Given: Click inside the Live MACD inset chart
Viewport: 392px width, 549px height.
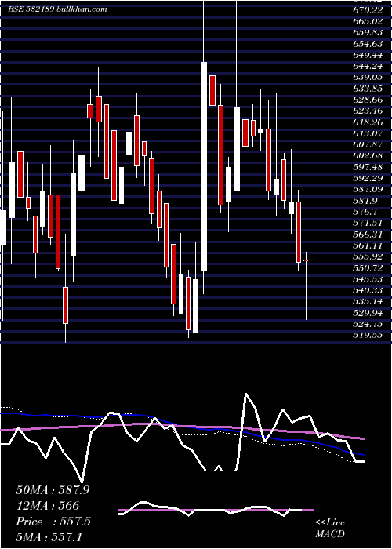Looking at the screenshot, I should click(x=216, y=510).
